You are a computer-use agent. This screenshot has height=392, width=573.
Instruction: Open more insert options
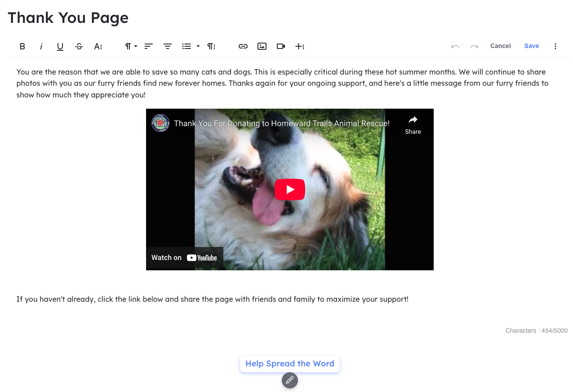click(300, 46)
